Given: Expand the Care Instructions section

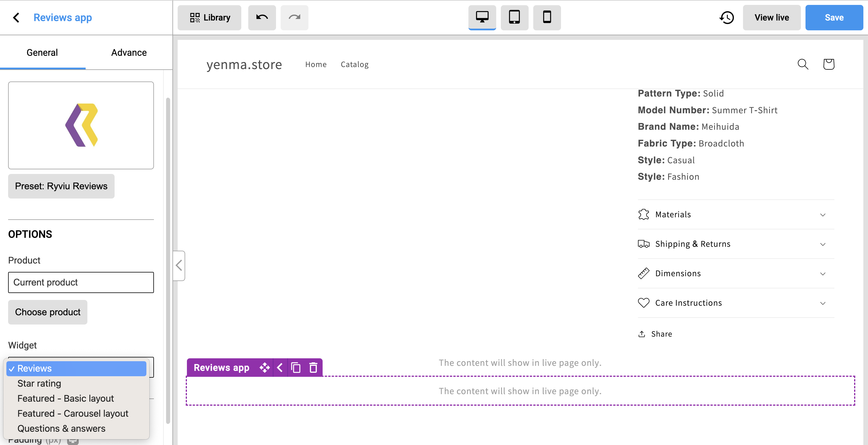Looking at the screenshot, I should click(735, 303).
